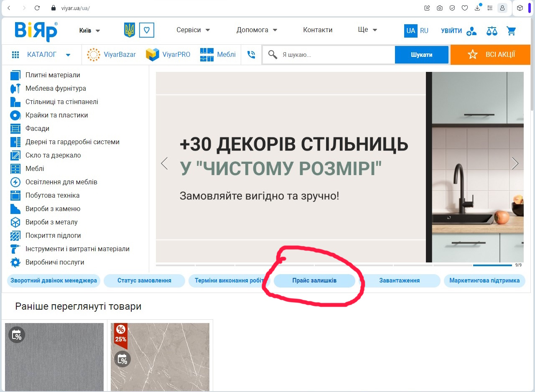The width and height of the screenshot is (535, 392).
Task: Click the phone callback icon
Action: pyautogui.click(x=251, y=55)
